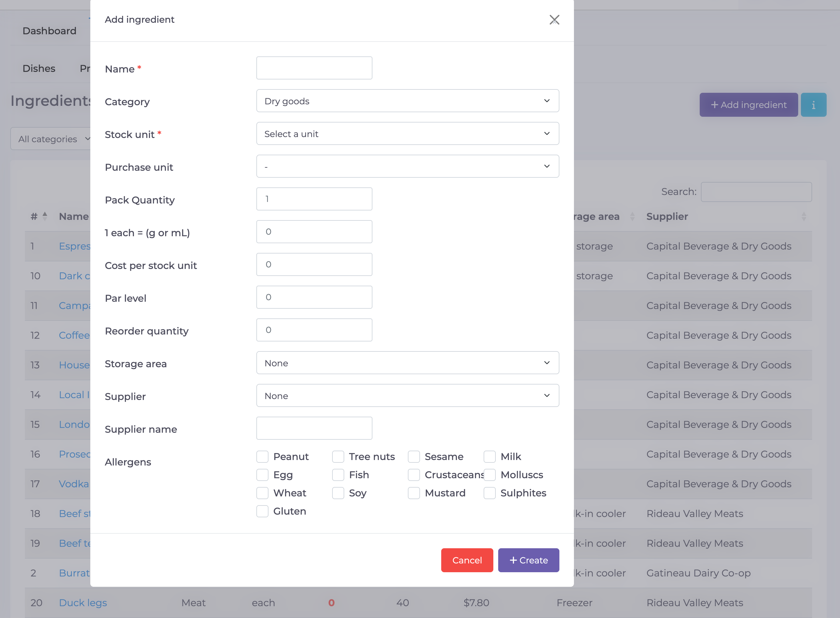The height and width of the screenshot is (618, 840).
Task: Sort by the Supplier column arrows
Action: pos(803,216)
